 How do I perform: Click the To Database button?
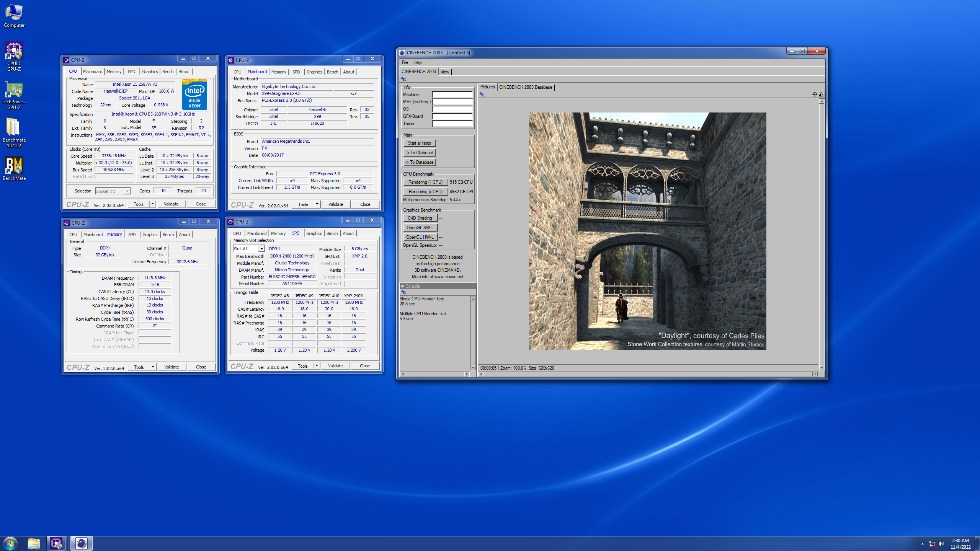click(x=419, y=162)
